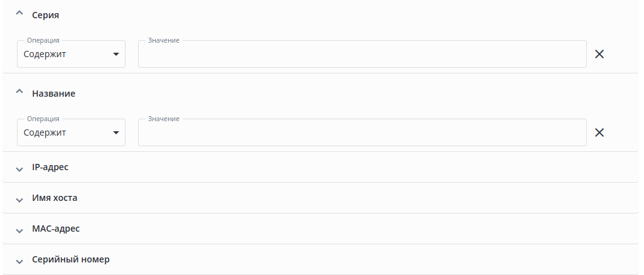Clear the Название filter with the X icon
644x275 pixels.
[599, 132]
